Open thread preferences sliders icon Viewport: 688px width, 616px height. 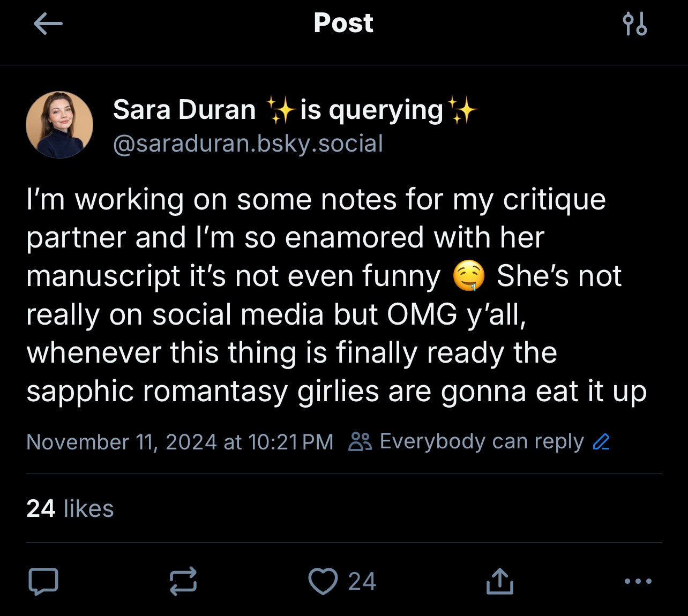[635, 24]
